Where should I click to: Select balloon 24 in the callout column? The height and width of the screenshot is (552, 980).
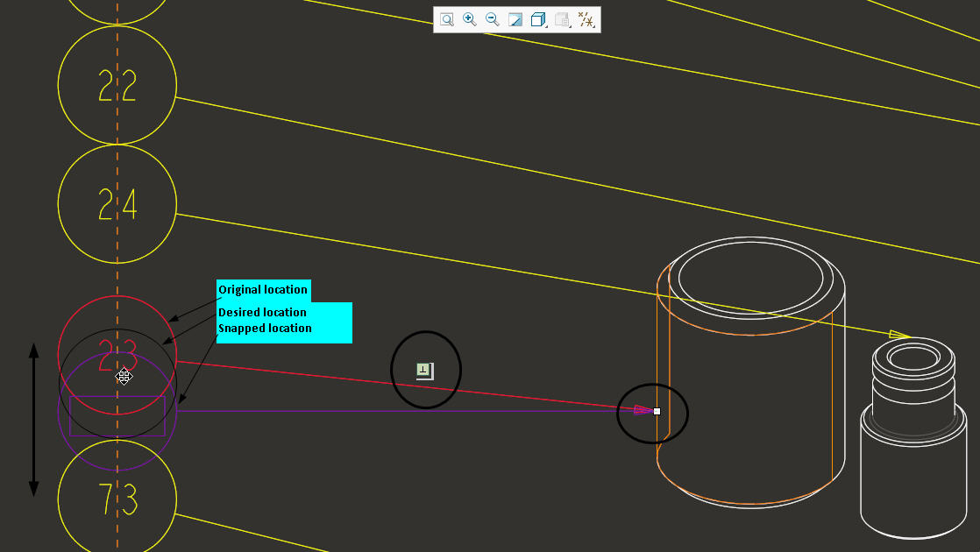(x=117, y=203)
